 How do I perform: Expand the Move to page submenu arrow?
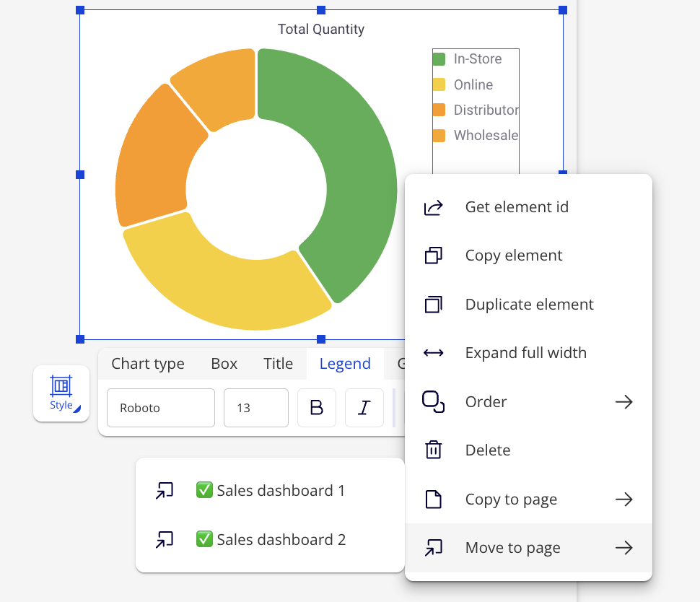[624, 549]
